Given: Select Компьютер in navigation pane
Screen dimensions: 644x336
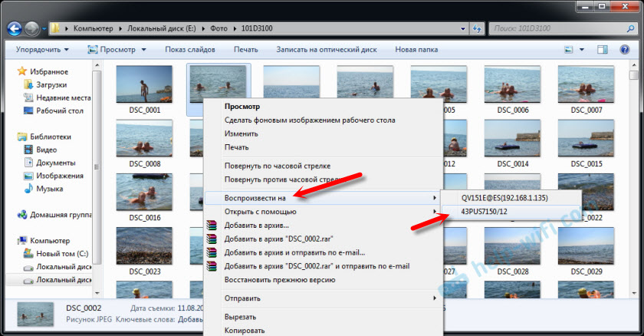Looking at the screenshot, I should click(x=44, y=241).
